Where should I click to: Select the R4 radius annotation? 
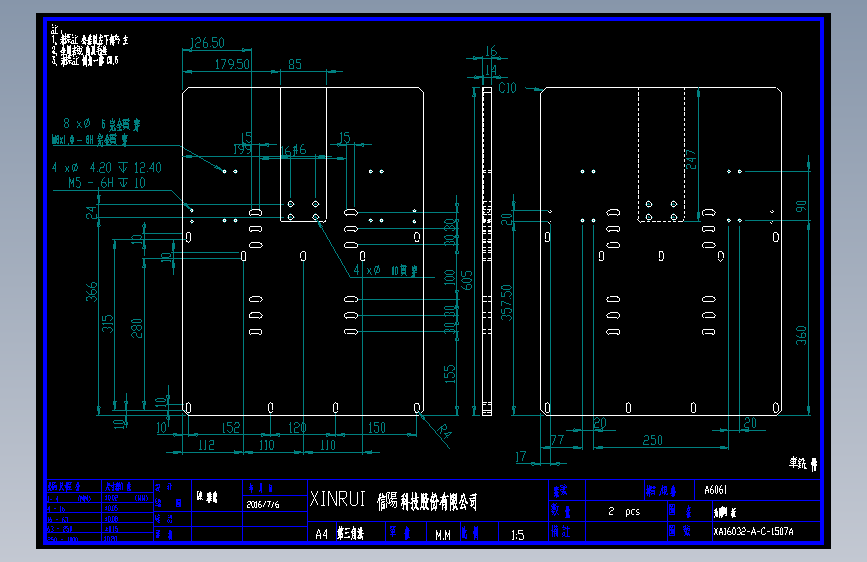[443, 431]
